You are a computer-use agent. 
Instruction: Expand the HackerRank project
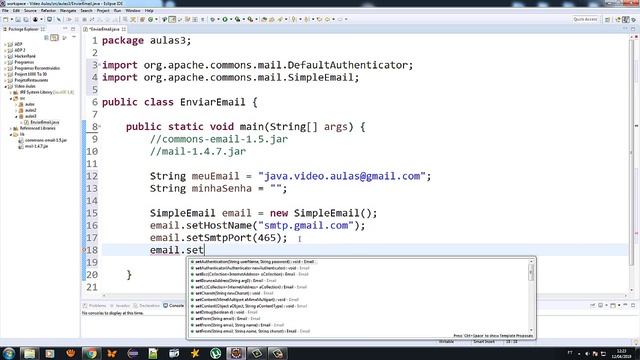point(5,56)
